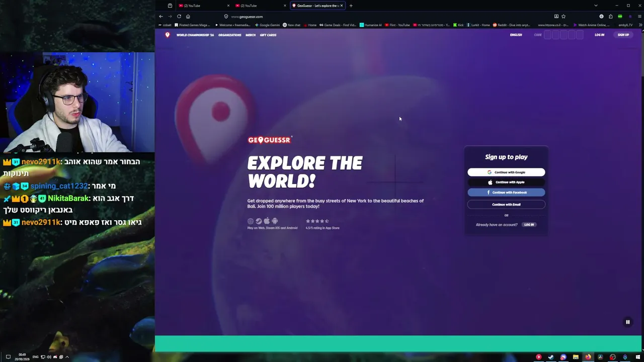The width and height of the screenshot is (644, 362).
Task: Bookmark this page with the star icon
Action: pos(563,17)
